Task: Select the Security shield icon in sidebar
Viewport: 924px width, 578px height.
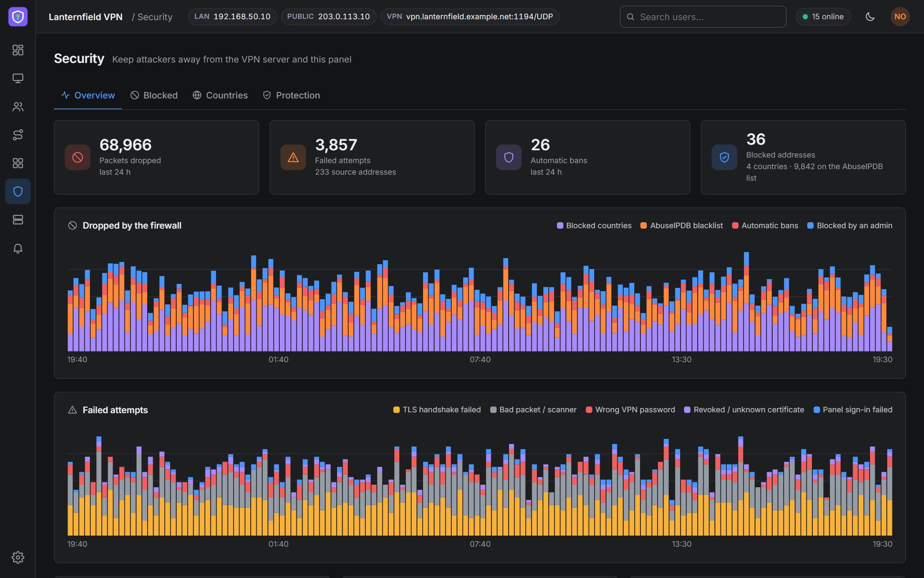Action: [x=18, y=191]
